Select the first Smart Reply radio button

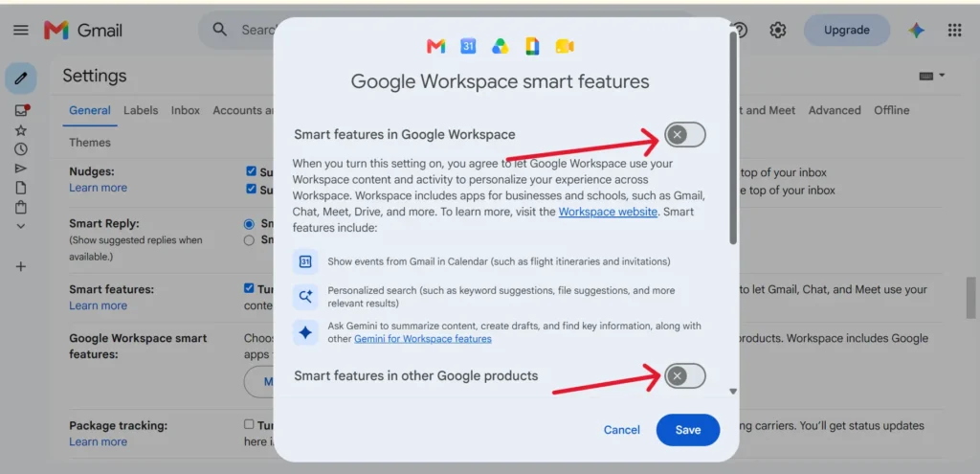tap(250, 223)
